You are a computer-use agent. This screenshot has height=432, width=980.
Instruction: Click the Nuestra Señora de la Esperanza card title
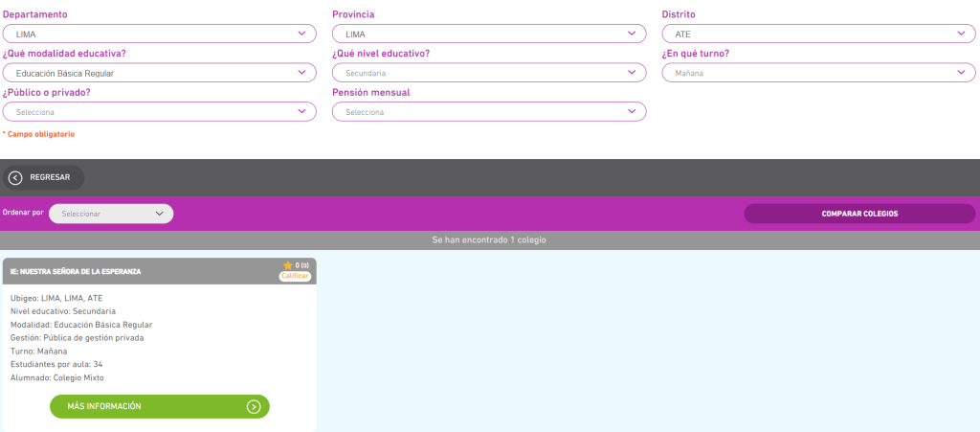[76, 271]
